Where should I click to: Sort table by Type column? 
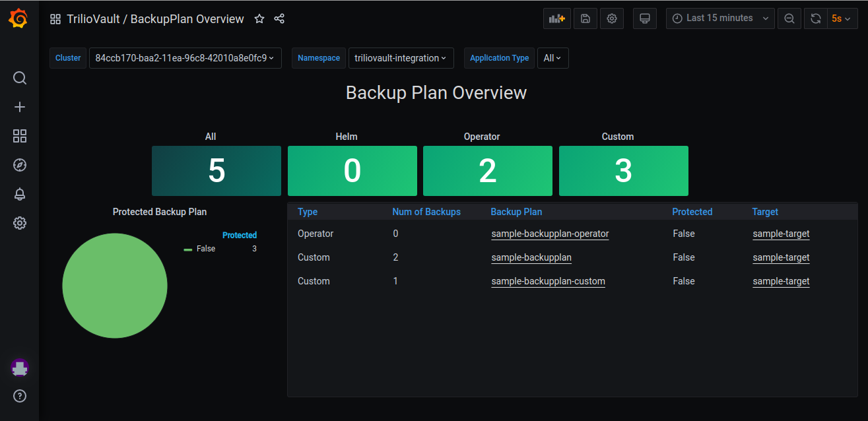click(308, 212)
